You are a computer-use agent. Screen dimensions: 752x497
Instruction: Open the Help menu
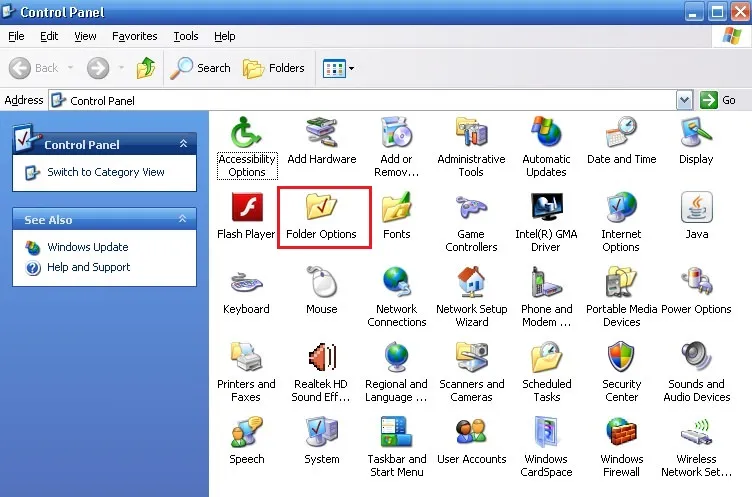[224, 36]
